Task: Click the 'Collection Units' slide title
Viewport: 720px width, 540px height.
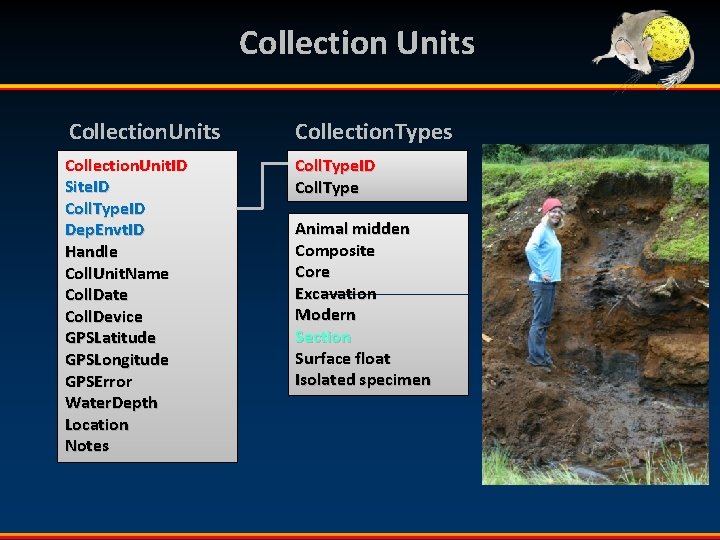Action: pyautogui.click(x=357, y=43)
